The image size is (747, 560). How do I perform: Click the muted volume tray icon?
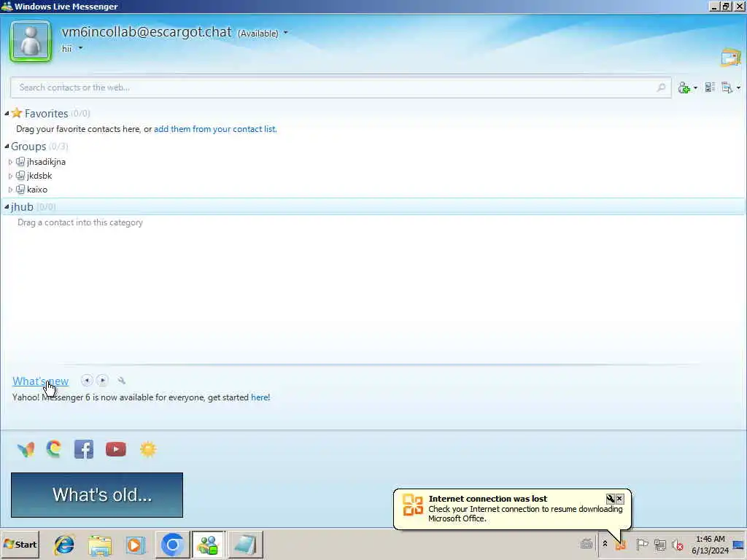pyautogui.click(x=677, y=544)
